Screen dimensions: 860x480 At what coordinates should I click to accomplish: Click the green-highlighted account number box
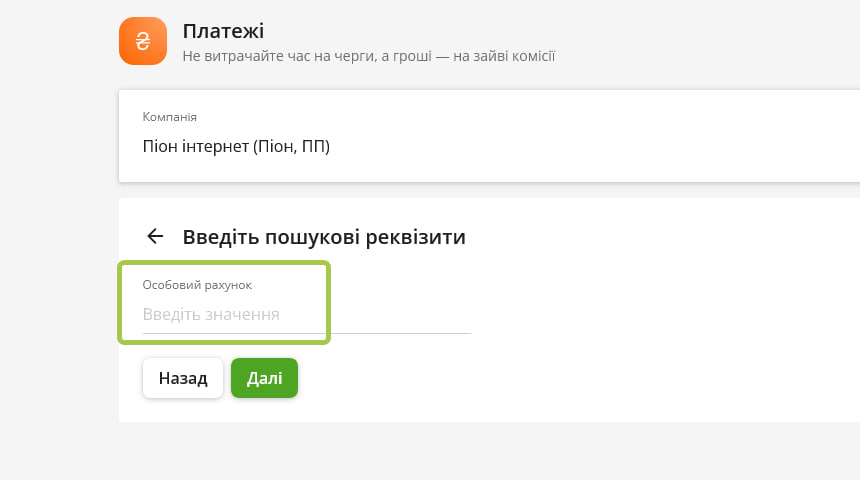pyautogui.click(x=224, y=303)
